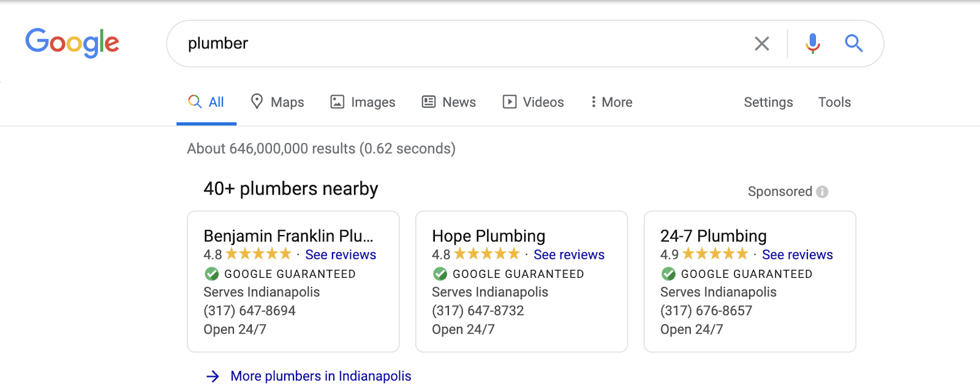
Task: Click the Google Guaranteed badge under Benjamin Franklin Plumbing
Action: click(x=279, y=274)
